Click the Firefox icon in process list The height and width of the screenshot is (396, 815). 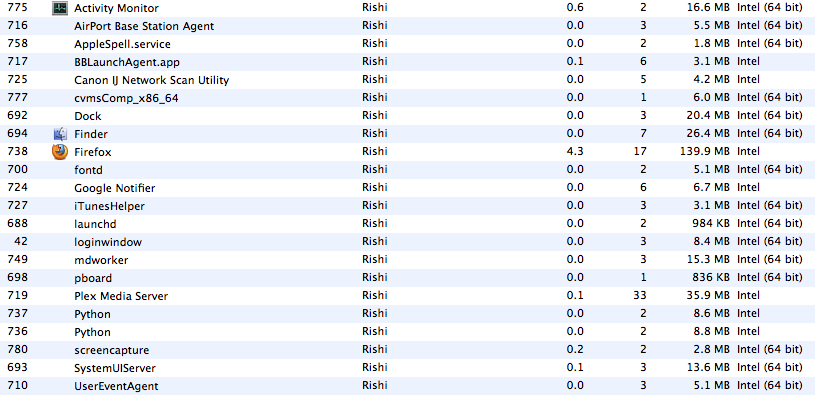click(x=60, y=152)
